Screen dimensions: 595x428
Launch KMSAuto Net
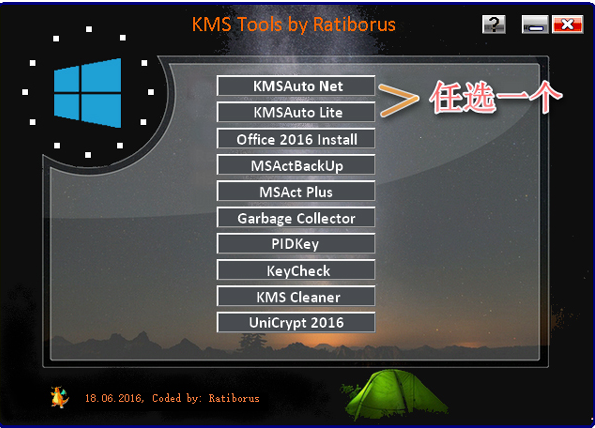(296, 86)
